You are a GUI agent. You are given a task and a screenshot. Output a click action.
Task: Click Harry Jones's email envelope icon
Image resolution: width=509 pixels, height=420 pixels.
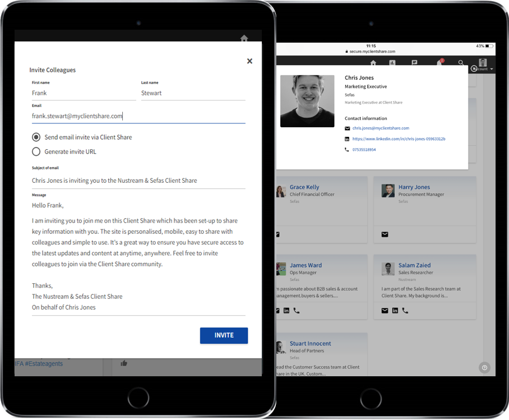[x=385, y=234]
